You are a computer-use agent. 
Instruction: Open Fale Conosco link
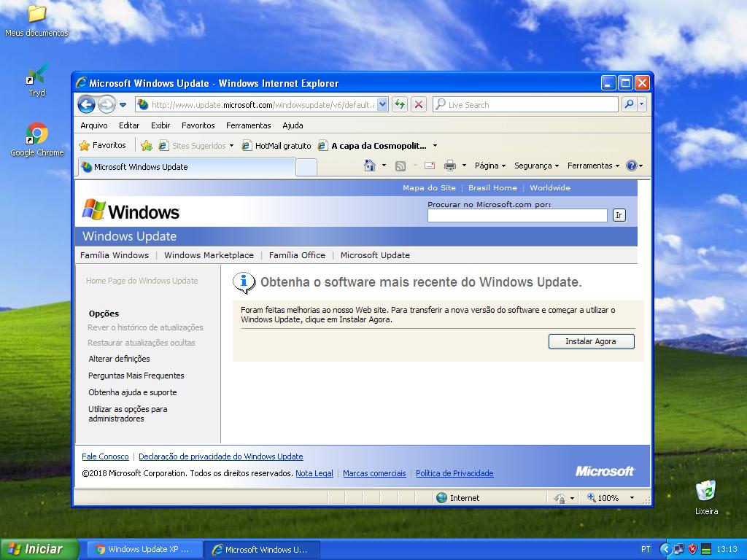[105, 456]
